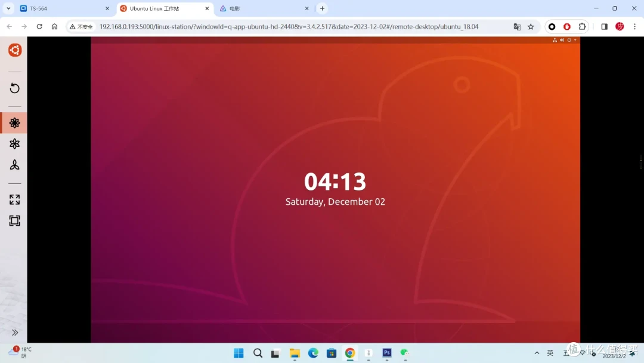Click the translate page icon
Screen dimensions: 644x363
[x=517, y=27]
